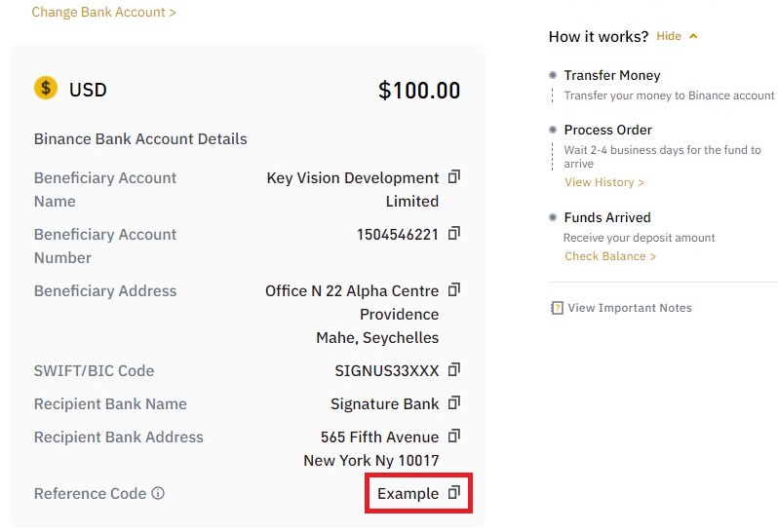Copy the recipient bank address

pos(454,436)
